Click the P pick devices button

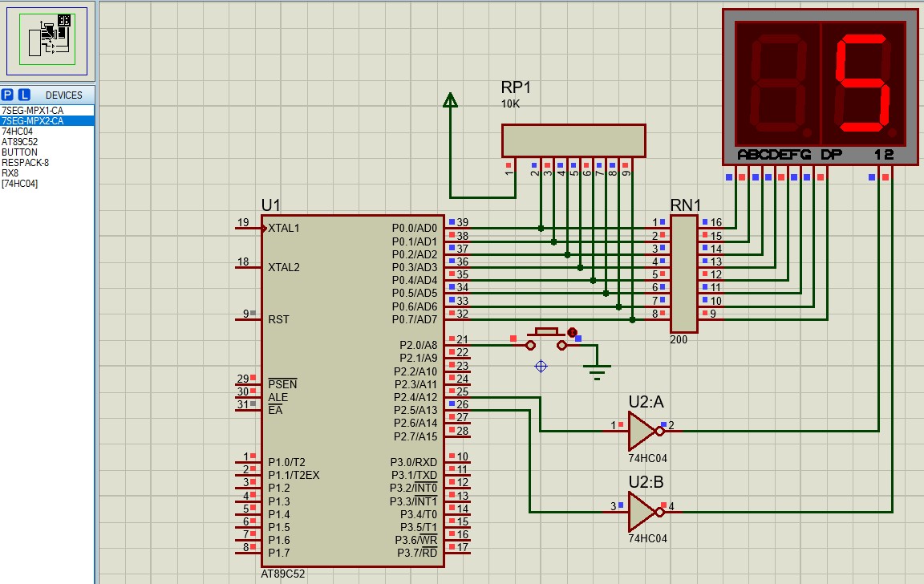point(8,95)
